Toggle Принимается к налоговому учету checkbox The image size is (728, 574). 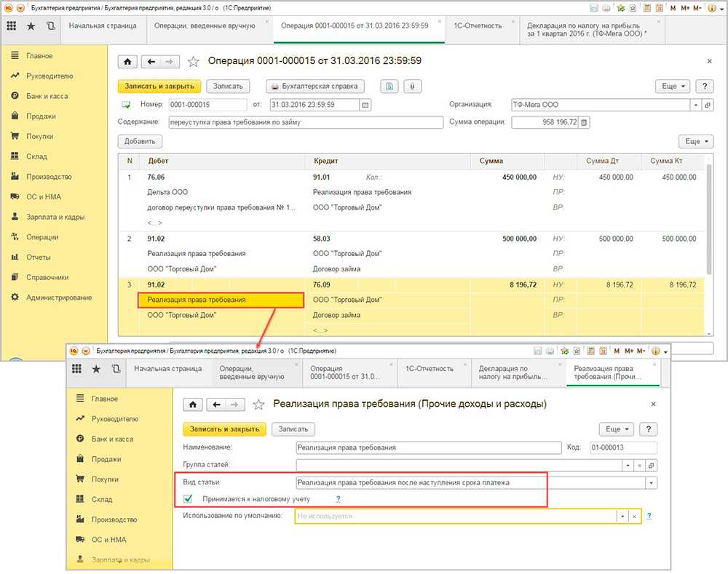pyautogui.click(x=188, y=499)
